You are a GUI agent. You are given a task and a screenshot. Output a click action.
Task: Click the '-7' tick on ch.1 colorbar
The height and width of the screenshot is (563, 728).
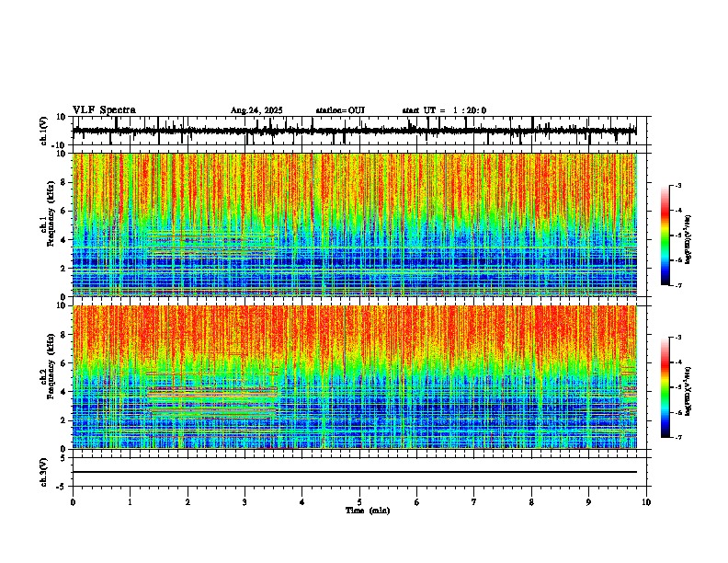coord(678,285)
